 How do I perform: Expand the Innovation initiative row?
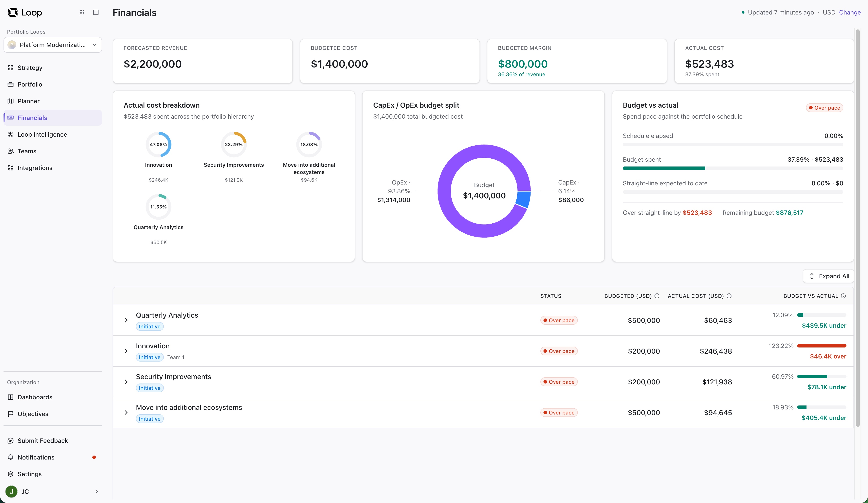tap(126, 351)
